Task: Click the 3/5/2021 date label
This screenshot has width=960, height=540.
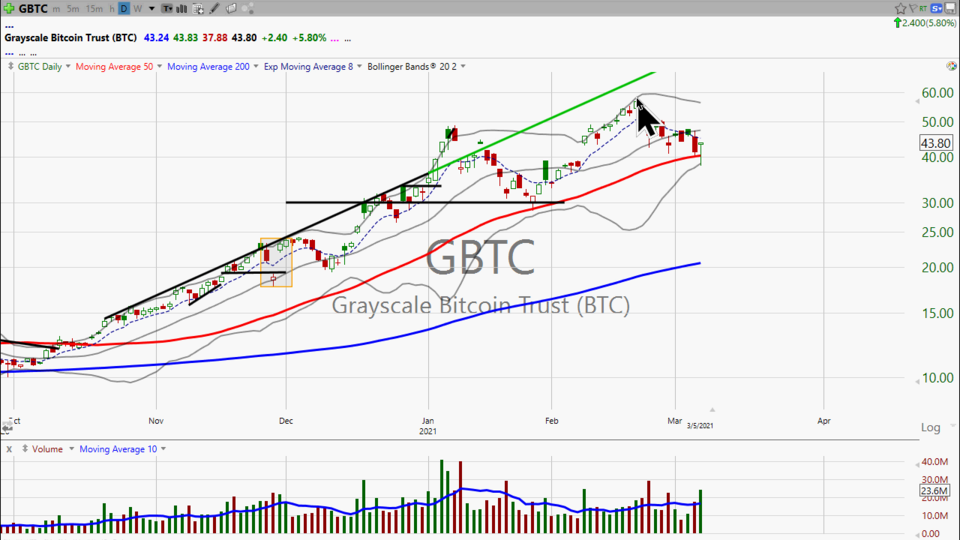Action: (x=700, y=426)
